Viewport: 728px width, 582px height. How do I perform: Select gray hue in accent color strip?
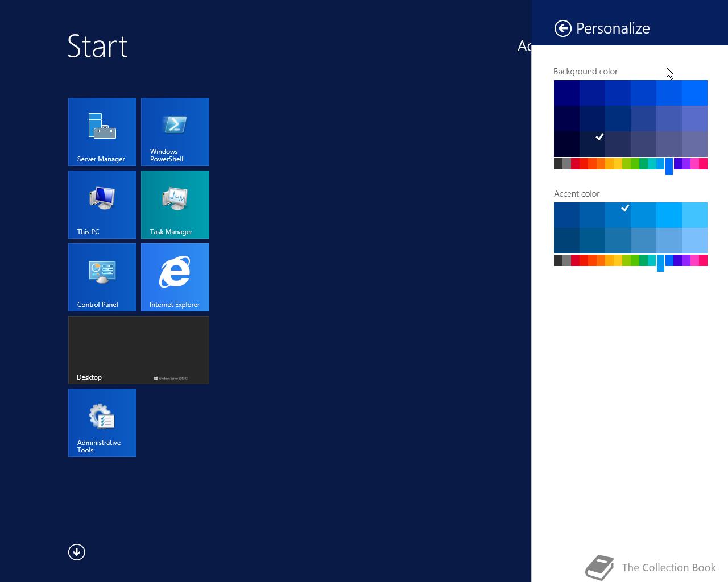566,260
